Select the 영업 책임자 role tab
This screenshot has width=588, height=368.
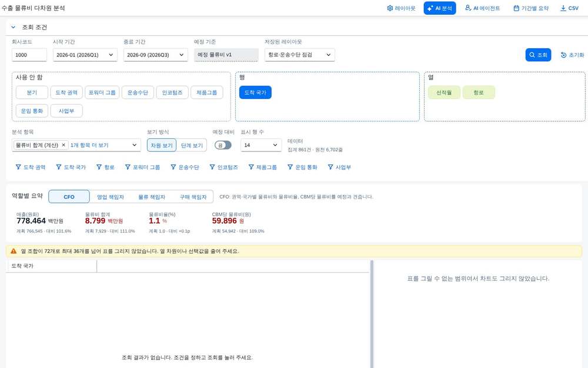tap(111, 197)
